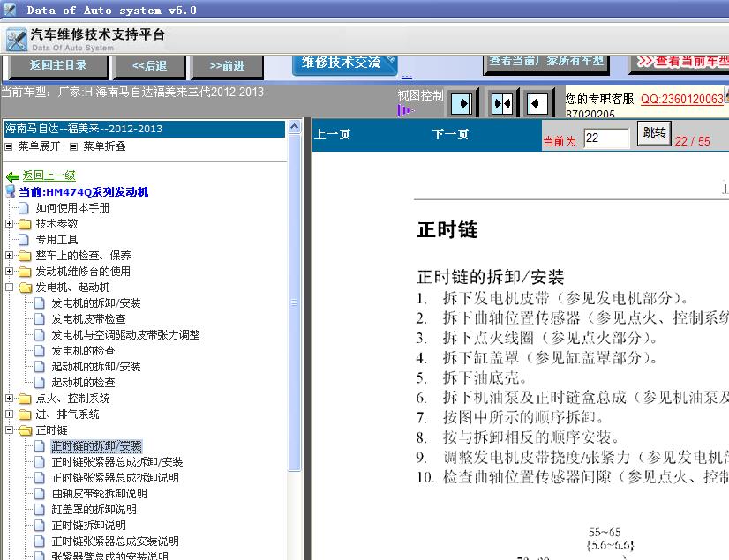Click the page icon for 曲轴皮带轮拆卸说明
Viewport: 729px width, 560px height.
(x=40, y=494)
